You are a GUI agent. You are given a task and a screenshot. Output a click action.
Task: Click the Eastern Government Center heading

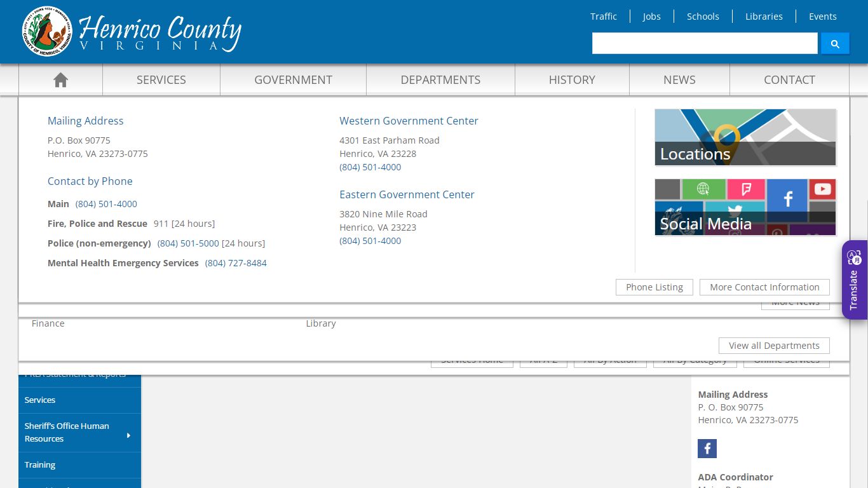pos(407,194)
